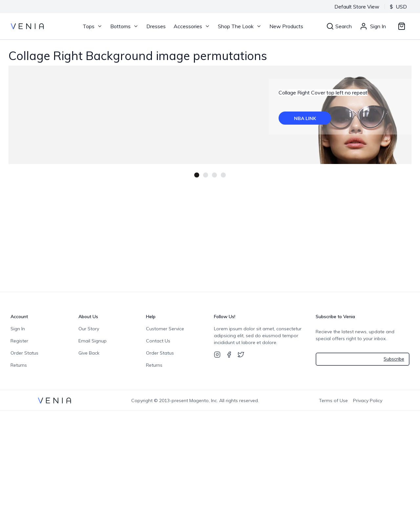420x513 pixels.
Task: Go to third slide dot
Action: point(214,175)
